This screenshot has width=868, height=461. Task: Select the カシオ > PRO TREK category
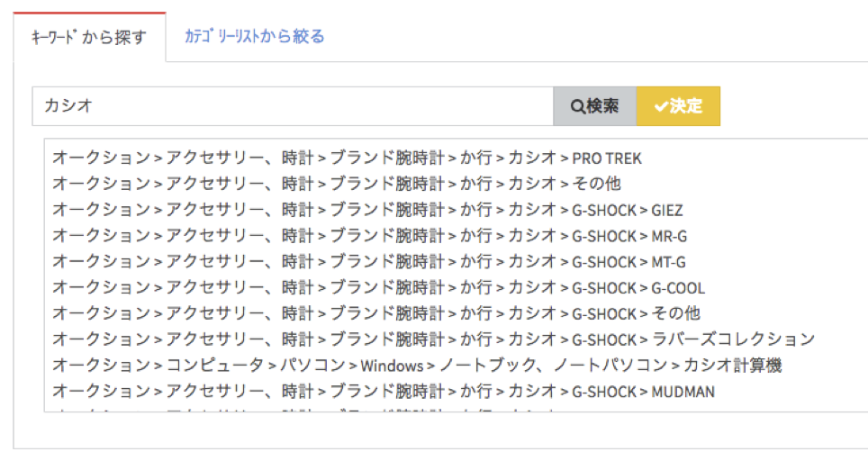point(347,158)
